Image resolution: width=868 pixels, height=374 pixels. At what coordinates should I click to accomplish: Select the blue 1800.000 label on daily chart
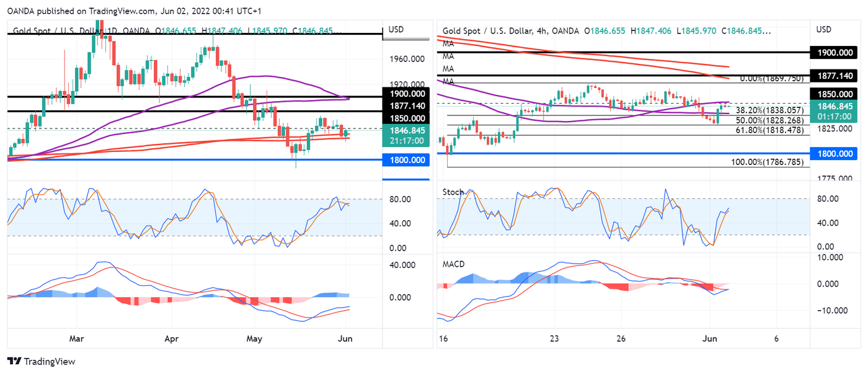[x=406, y=160]
